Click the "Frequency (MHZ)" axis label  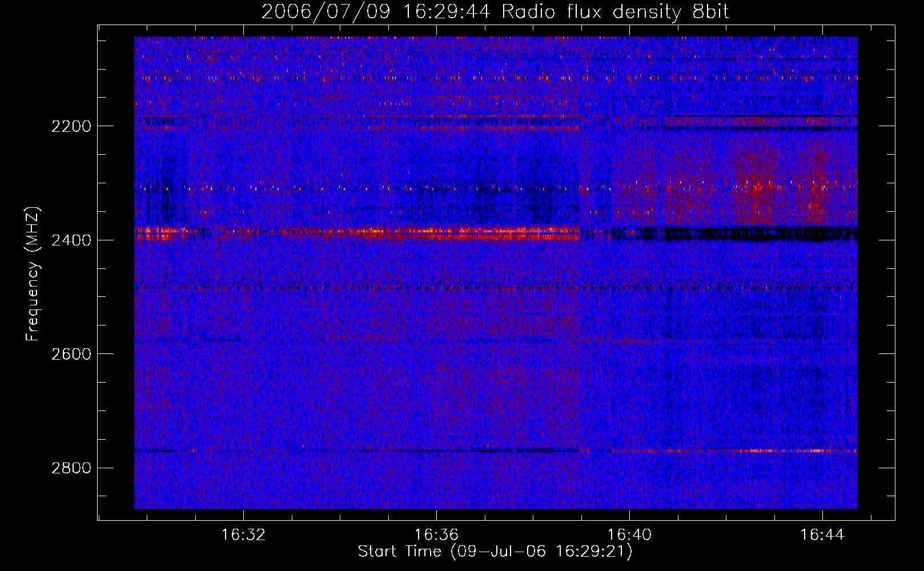[x=33, y=274]
